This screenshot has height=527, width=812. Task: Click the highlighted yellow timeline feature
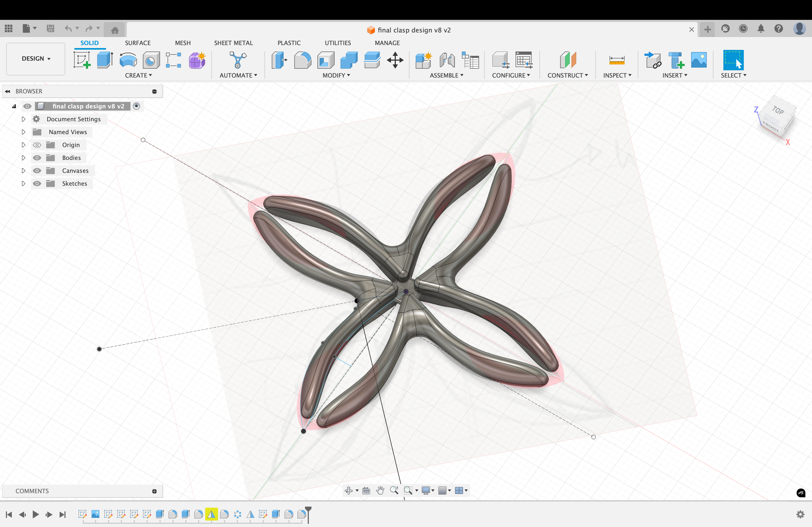[211, 514]
